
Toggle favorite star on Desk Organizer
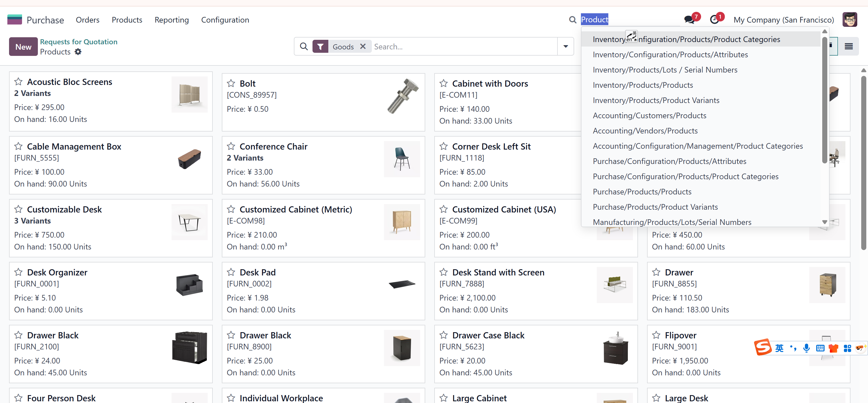coord(19,272)
